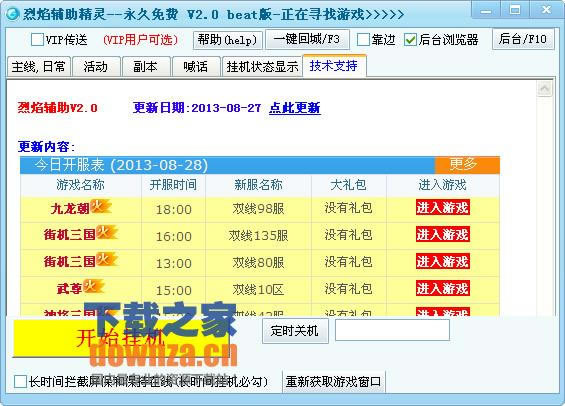The height and width of the screenshot is (406, 565).
Task: Click the app logo icon in title bar
Action: [13, 14]
